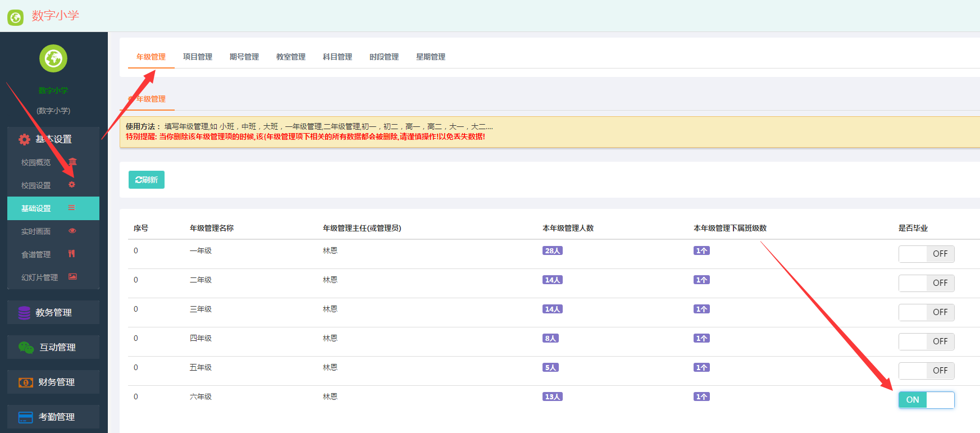980x433 pixels.
Task: Click the 13人 badge for 六年级
Action: point(553,397)
